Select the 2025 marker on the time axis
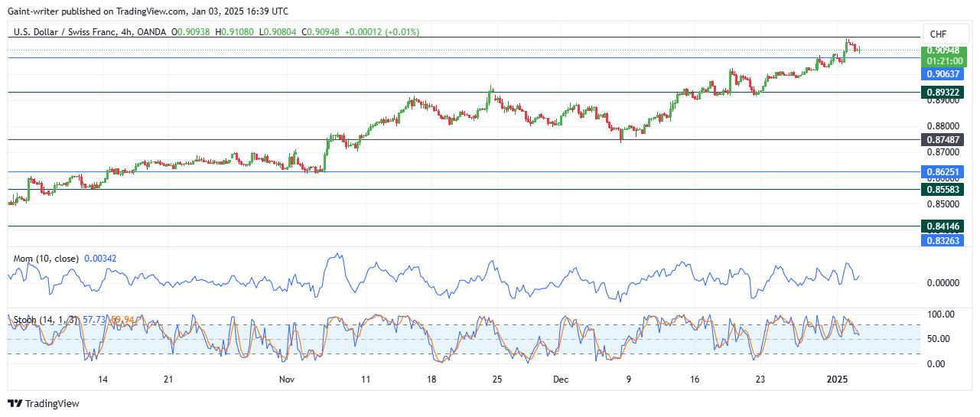The height and width of the screenshot is (417, 980). [x=838, y=380]
